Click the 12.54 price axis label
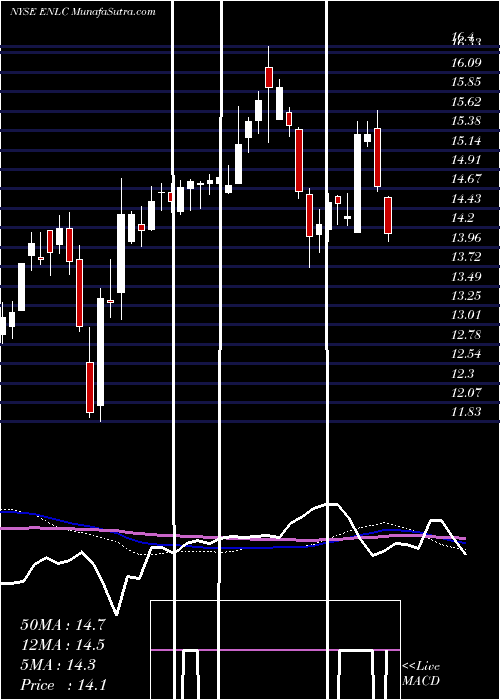 (466, 354)
